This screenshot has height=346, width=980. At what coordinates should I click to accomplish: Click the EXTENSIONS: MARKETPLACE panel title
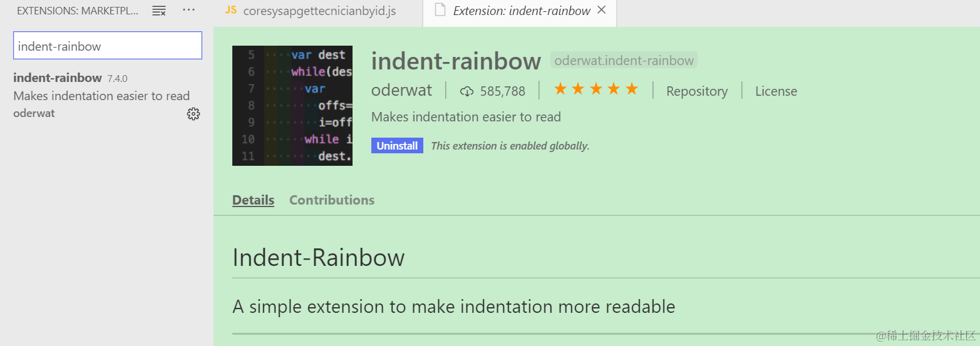click(x=78, y=11)
